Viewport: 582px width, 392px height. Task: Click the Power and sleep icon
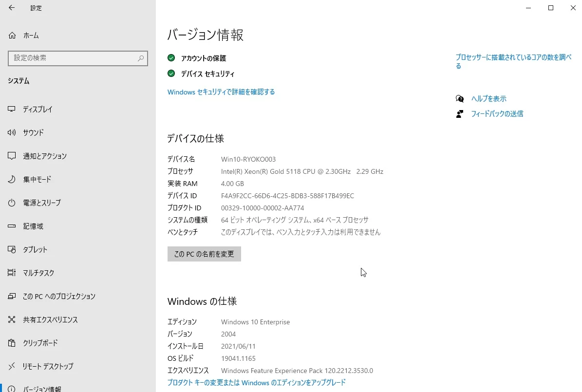pos(12,203)
